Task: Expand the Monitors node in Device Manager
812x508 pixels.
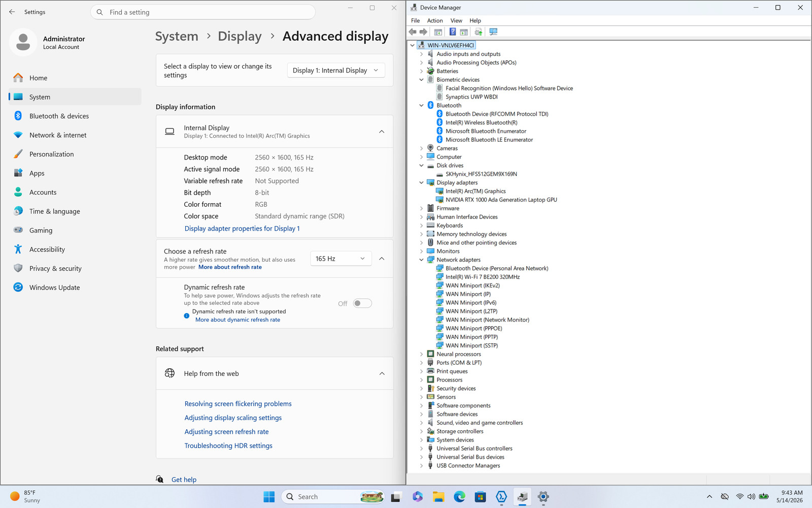Action: point(421,251)
